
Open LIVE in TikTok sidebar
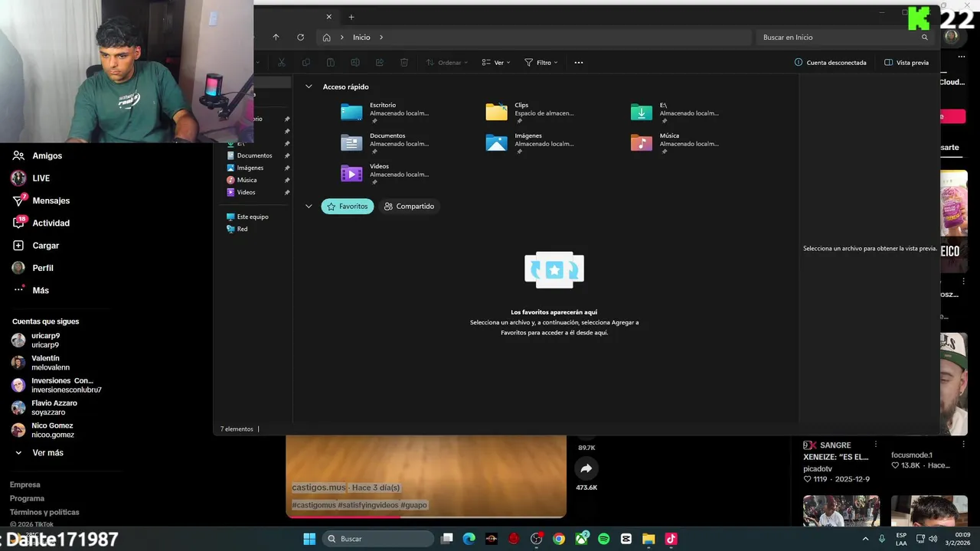(x=31, y=178)
